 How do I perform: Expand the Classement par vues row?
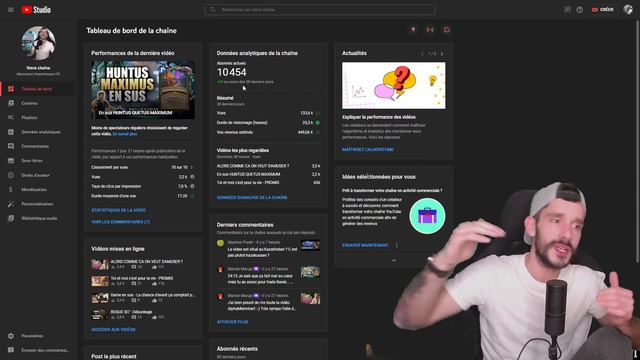[143, 167]
